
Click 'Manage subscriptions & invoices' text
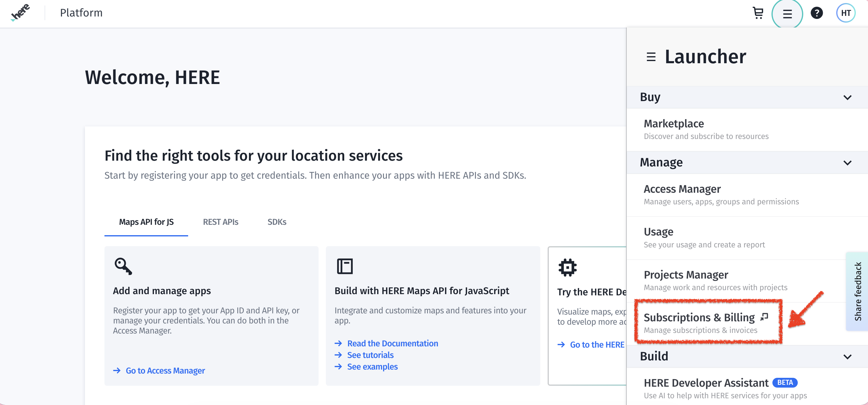[x=701, y=330]
